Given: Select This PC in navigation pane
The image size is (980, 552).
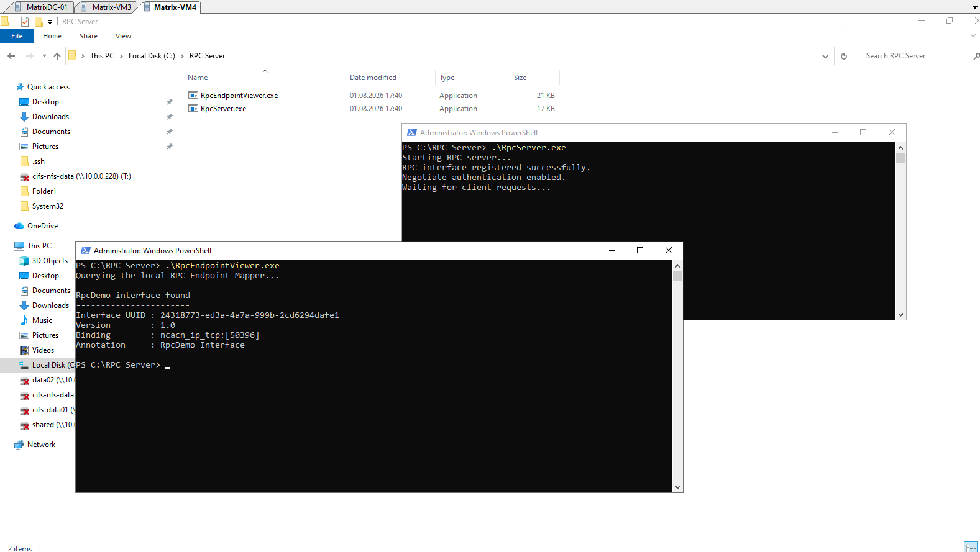Looking at the screenshot, I should tap(39, 246).
